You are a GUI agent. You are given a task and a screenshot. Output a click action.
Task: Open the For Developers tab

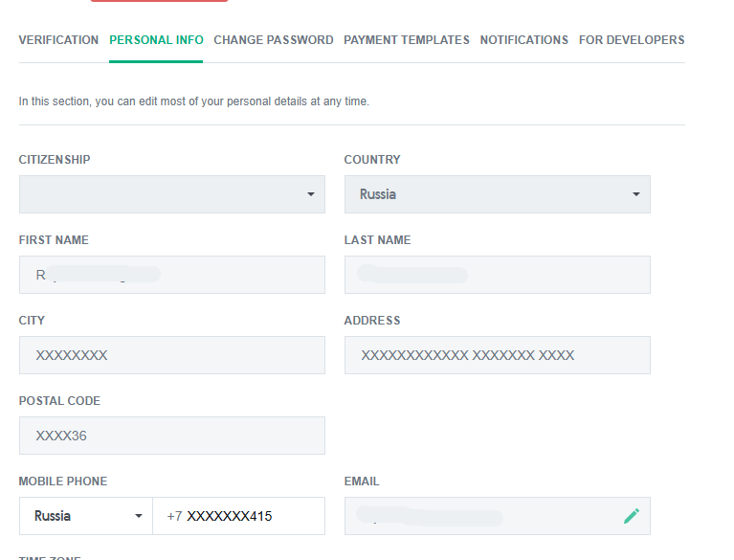click(632, 40)
